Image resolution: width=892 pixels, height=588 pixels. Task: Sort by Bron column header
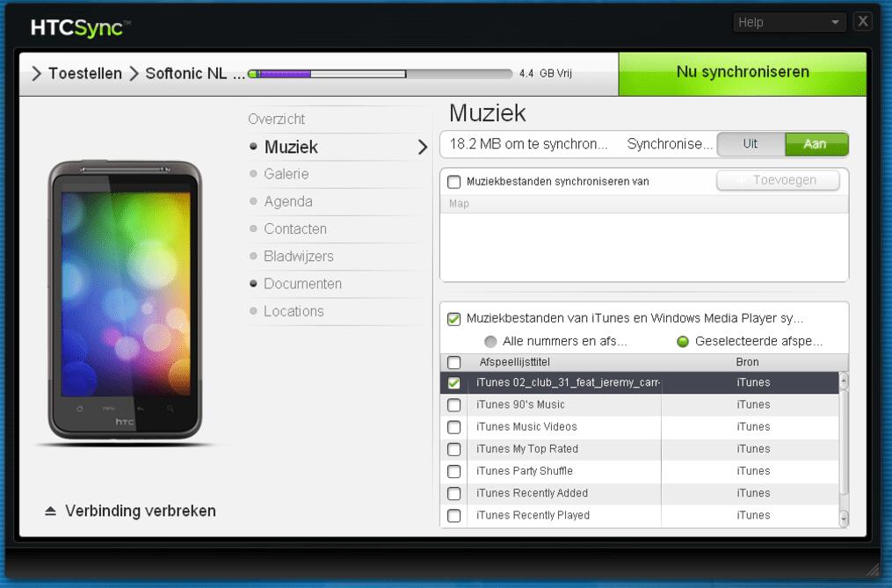pos(747,362)
